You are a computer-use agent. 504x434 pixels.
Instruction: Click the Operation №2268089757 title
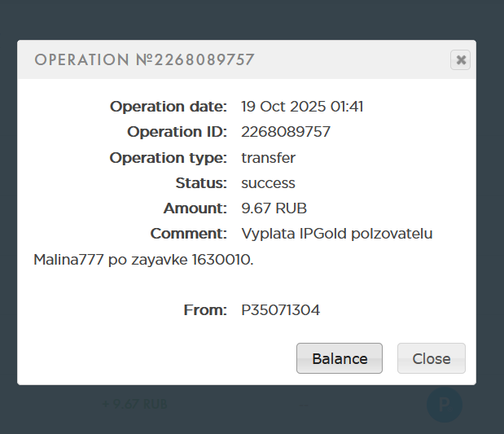[144, 60]
